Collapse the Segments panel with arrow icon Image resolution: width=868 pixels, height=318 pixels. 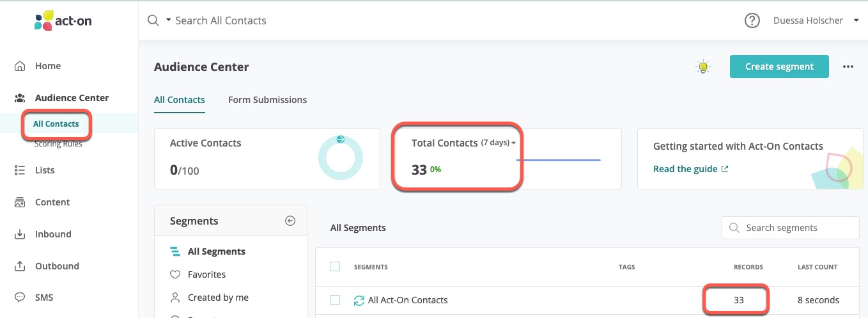click(290, 221)
